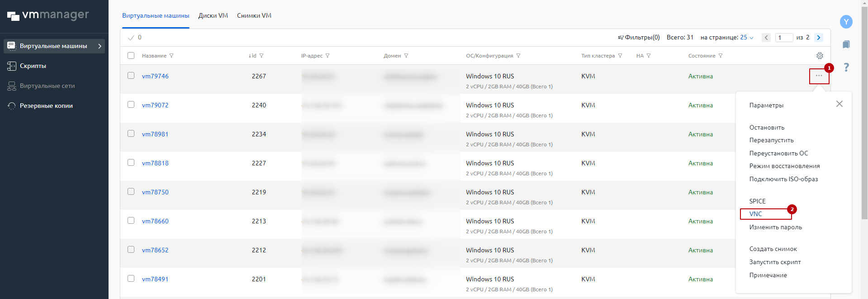
Task: Open Фильтры(0) filter panel
Action: pyautogui.click(x=639, y=37)
